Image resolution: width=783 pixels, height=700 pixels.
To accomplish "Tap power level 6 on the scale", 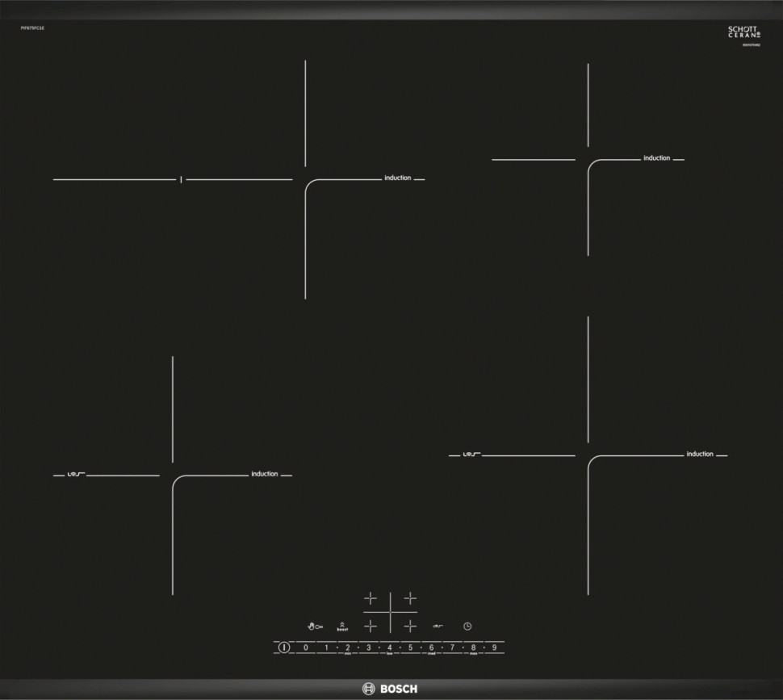I will [x=431, y=648].
